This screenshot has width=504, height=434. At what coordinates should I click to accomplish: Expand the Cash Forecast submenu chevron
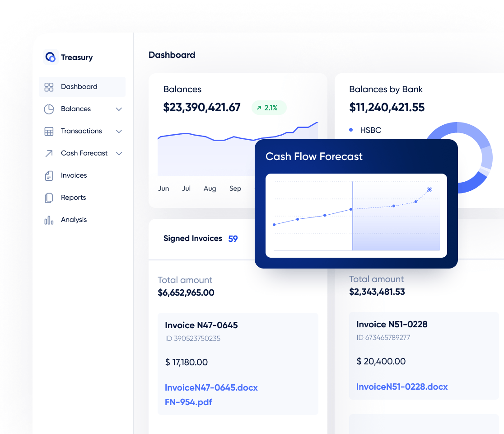tap(119, 153)
